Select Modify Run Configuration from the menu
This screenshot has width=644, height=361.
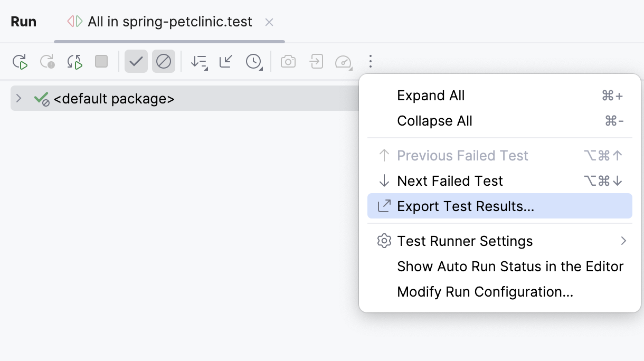click(485, 291)
